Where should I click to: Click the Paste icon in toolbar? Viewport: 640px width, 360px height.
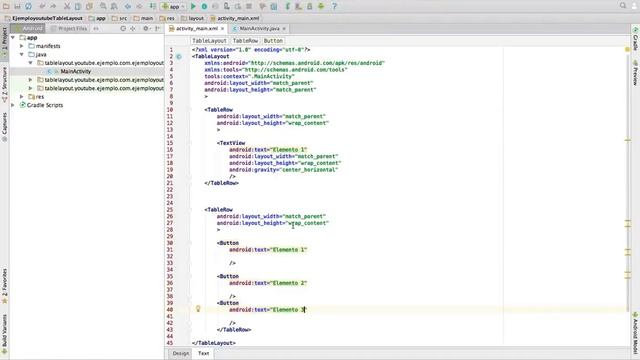[x=89, y=6]
